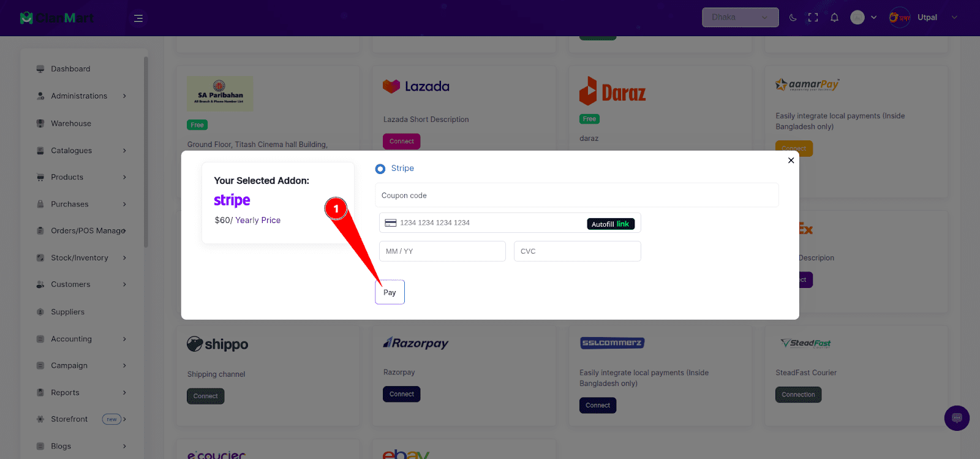Click the sidebar vertical scrollbar
This screenshot has width=980, height=459.
tap(146, 152)
